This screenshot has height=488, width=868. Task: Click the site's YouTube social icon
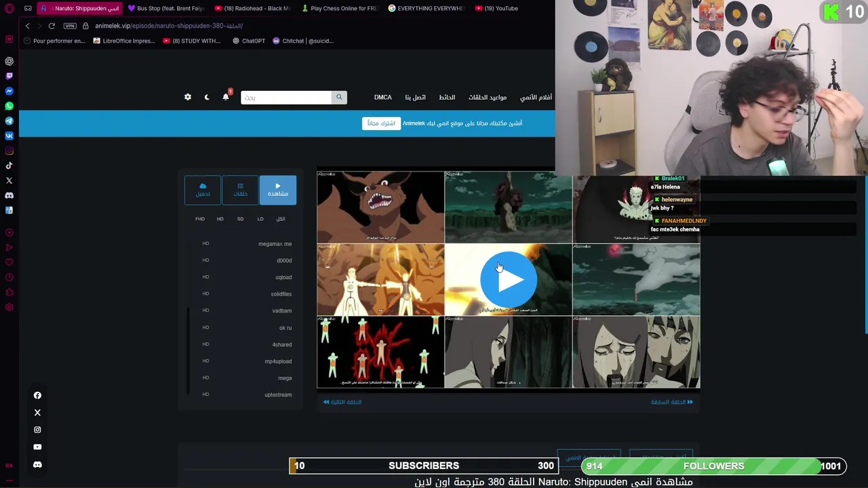pyautogui.click(x=37, y=447)
